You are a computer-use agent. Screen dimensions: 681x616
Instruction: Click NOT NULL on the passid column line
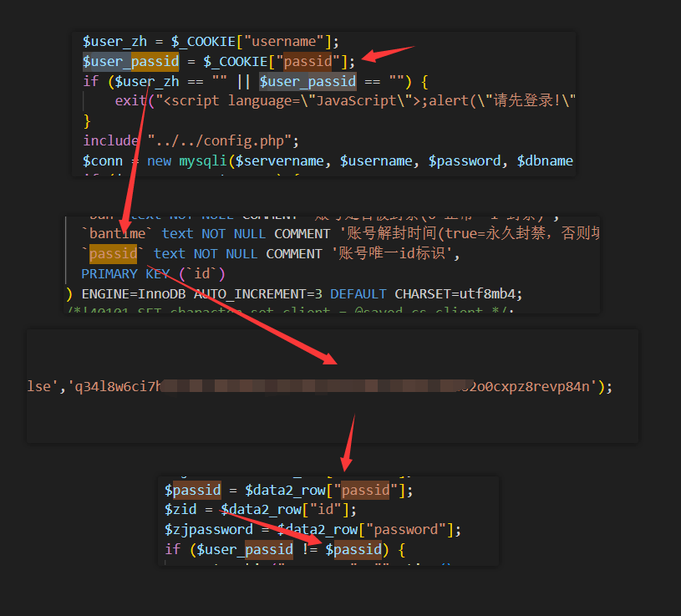coord(226,254)
